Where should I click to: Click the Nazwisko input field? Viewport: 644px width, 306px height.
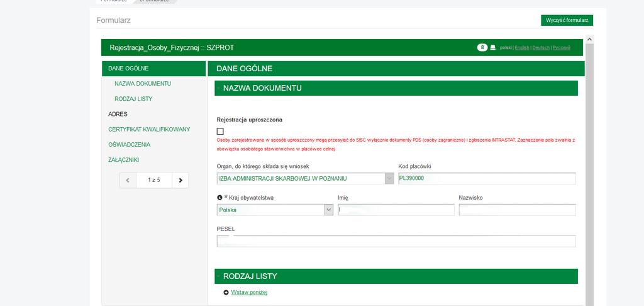click(x=517, y=210)
